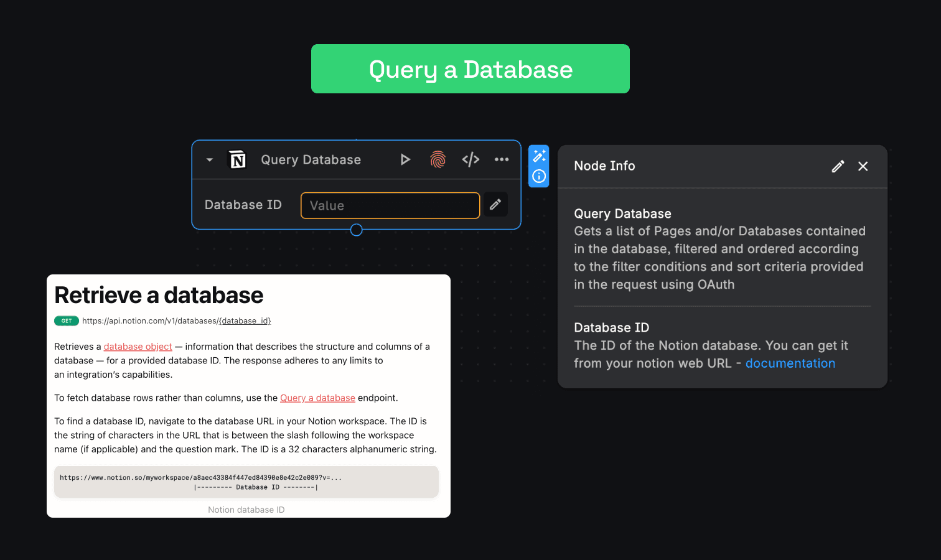Open credentials using the fingerprint icon
This screenshot has width=941, height=560.
click(438, 159)
